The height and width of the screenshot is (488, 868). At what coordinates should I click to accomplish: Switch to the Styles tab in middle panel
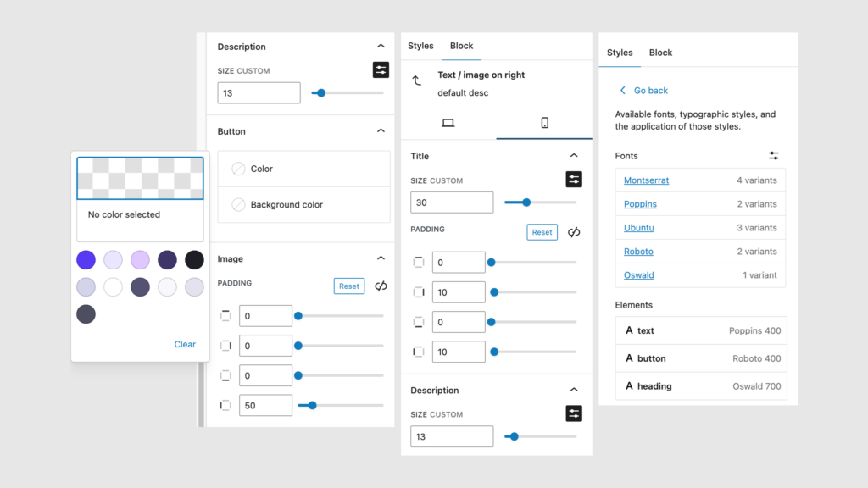pyautogui.click(x=420, y=46)
